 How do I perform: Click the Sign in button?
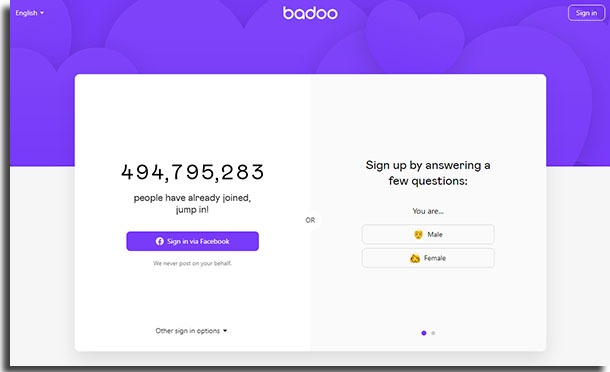coord(586,13)
